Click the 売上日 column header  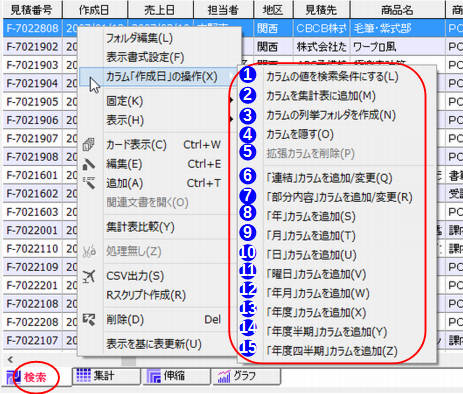point(160,10)
